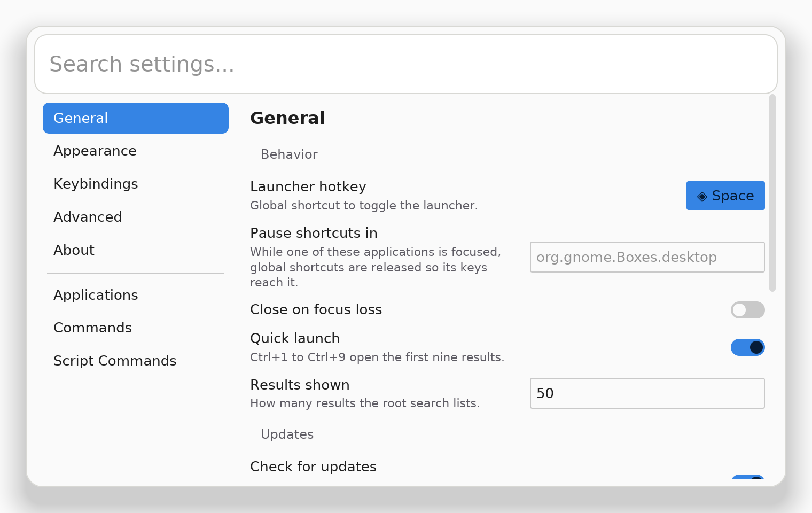Click the Behavior section label
The height and width of the screenshot is (513, 812).
click(x=289, y=154)
